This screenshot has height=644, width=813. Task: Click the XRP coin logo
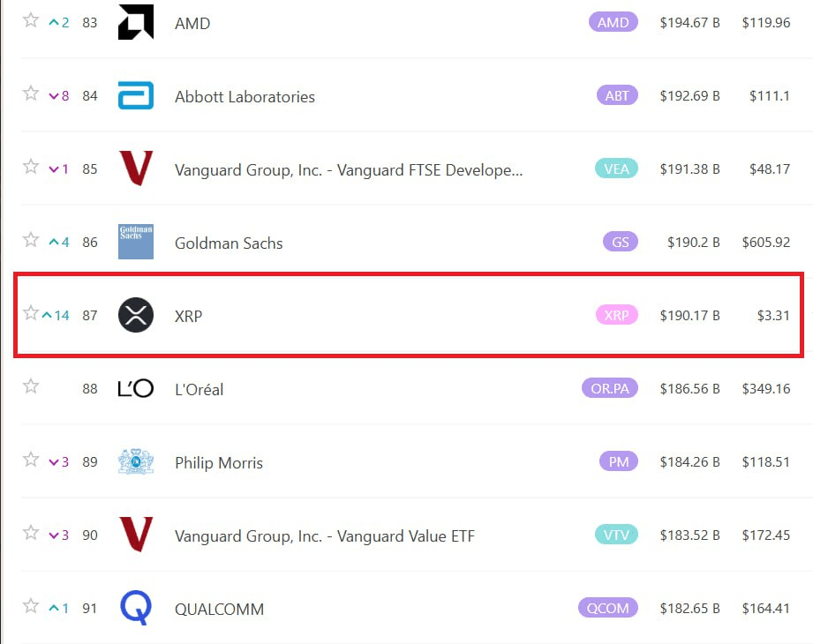[x=136, y=315]
